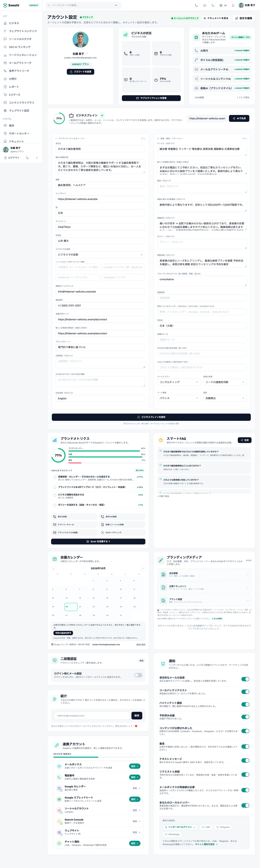Turn off コールバックリクエスト notification toggle
The image size is (260, 868).
click(x=245, y=691)
